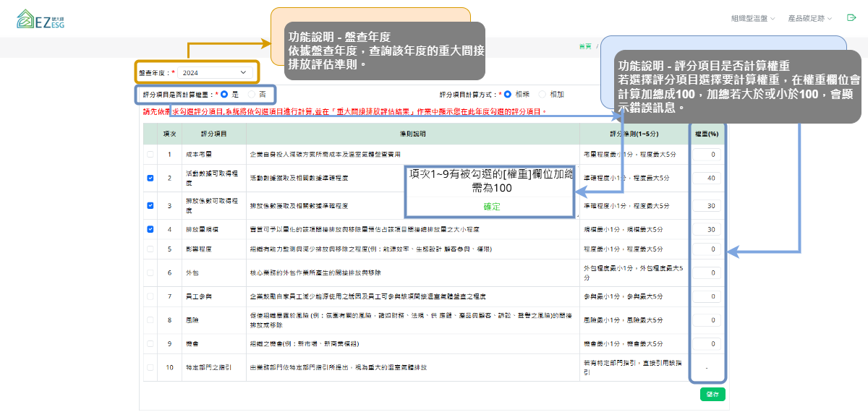868x412 pixels.
Task: Click the weight field for row 6 外包
Action: (706, 273)
